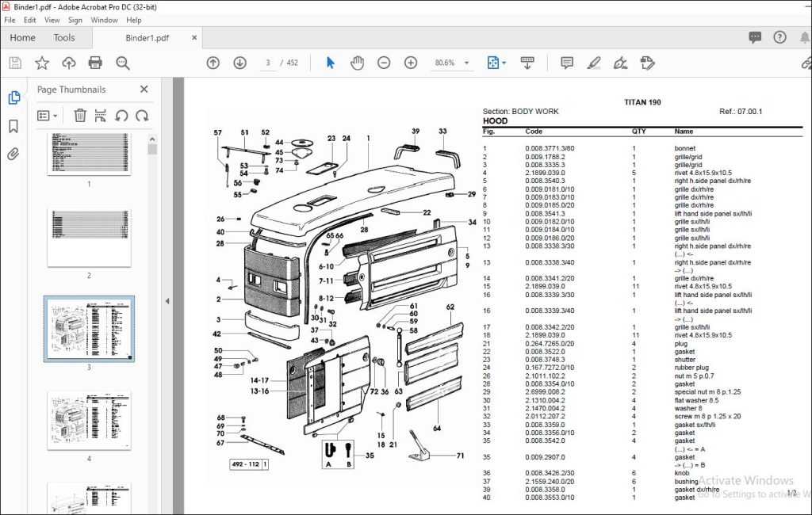
Task: Select the page 3 thumbnail
Action: (89, 329)
